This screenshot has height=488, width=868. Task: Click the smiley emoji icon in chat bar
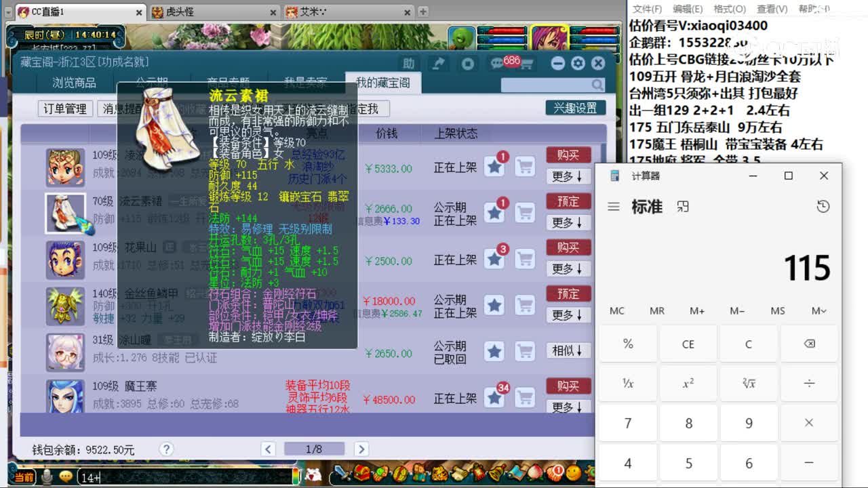coord(66,476)
